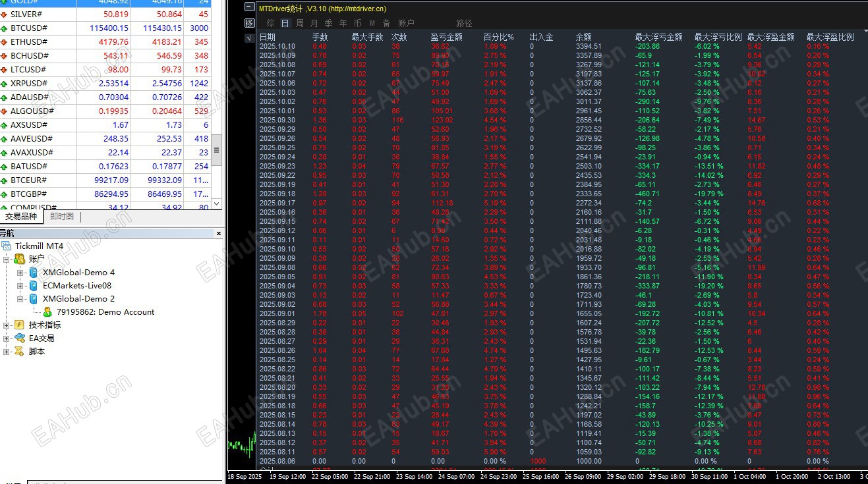868x484 pixels.
Task: Click the BCHUSD# down-arrow icon
Action: point(5,56)
